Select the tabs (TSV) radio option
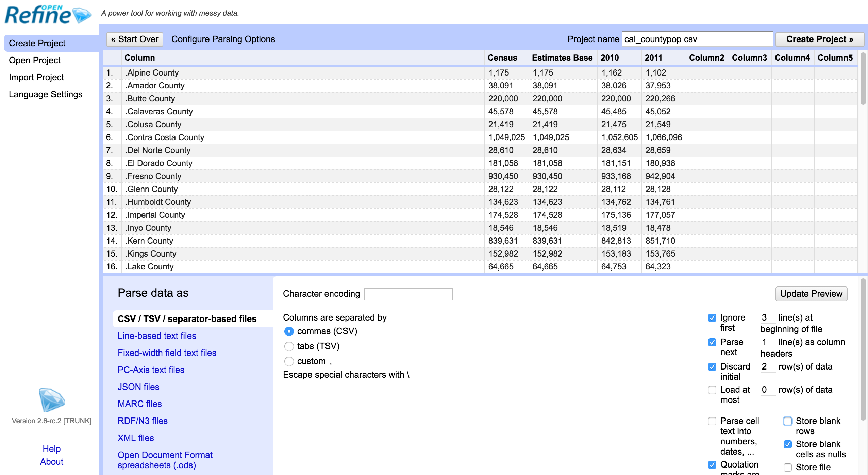Viewport: 868px width, 475px height. (x=289, y=346)
